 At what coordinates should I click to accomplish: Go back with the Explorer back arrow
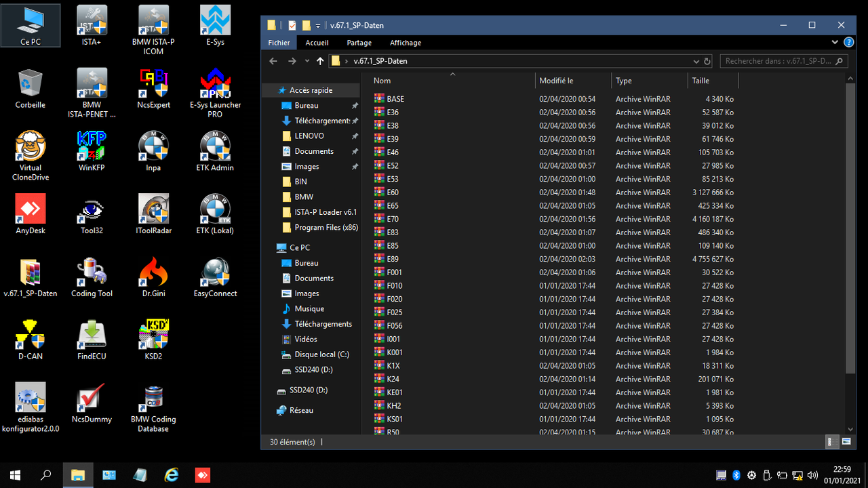tap(273, 61)
